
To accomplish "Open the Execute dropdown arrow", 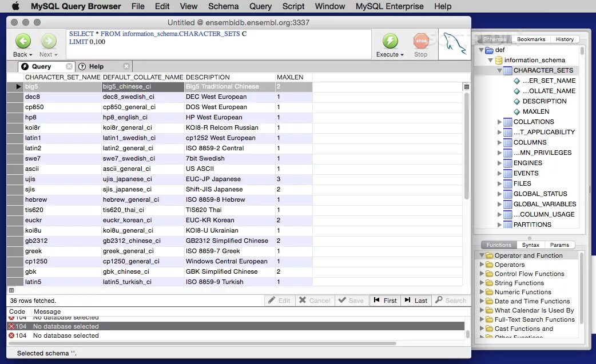I will click(402, 55).
